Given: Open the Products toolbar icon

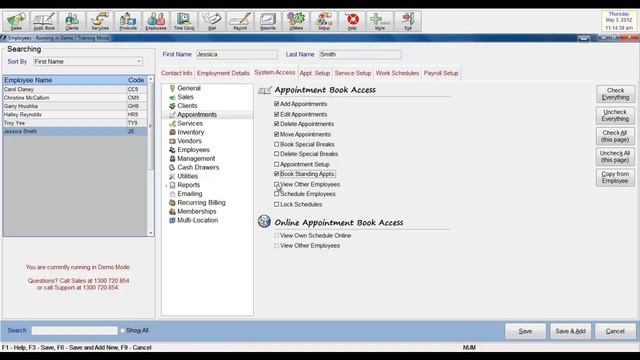Looking at the screenshot, I should 128,21.
